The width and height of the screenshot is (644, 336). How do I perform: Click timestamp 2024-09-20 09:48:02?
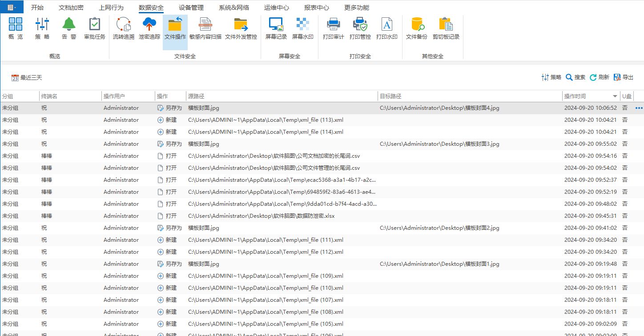591,204
